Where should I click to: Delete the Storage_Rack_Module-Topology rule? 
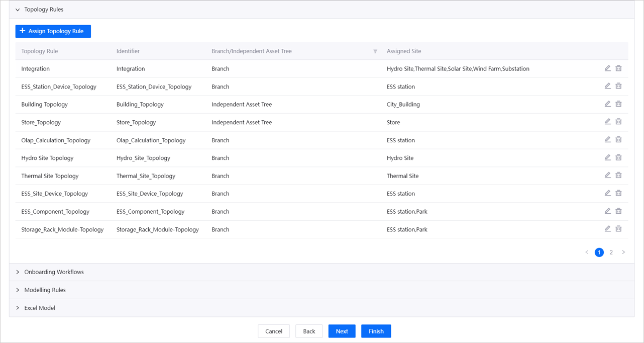pos(618,229)
